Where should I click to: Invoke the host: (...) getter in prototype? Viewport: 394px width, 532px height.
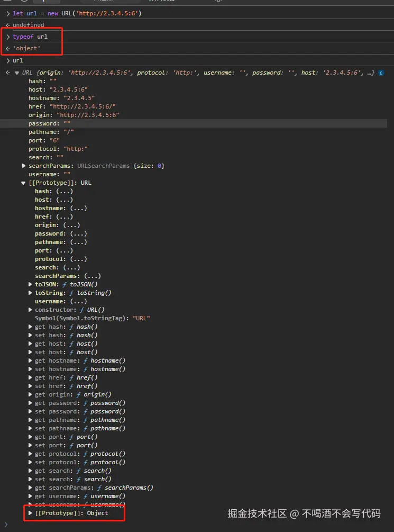[65, 200]
